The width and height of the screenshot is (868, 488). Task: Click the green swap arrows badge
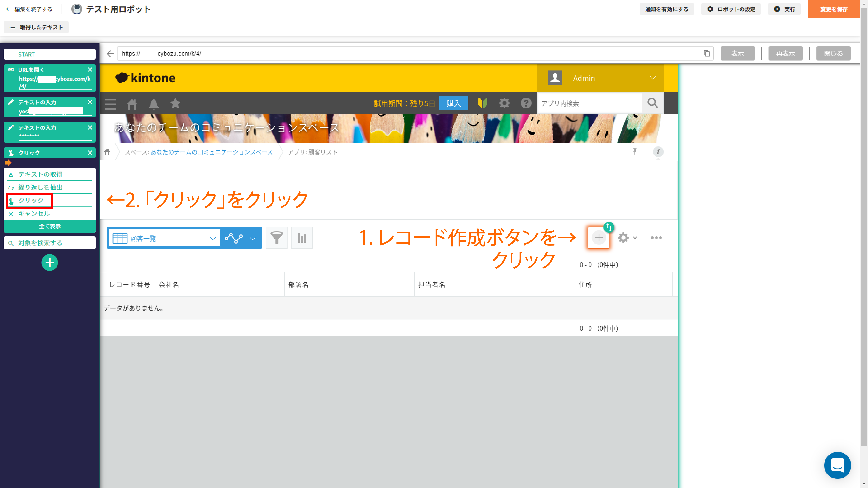click(609, 227)
